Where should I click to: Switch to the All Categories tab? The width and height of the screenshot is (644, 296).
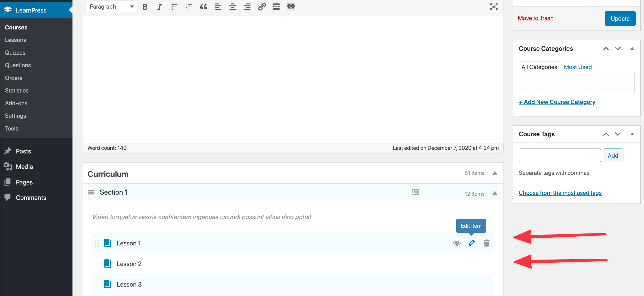tap(539, 67)
